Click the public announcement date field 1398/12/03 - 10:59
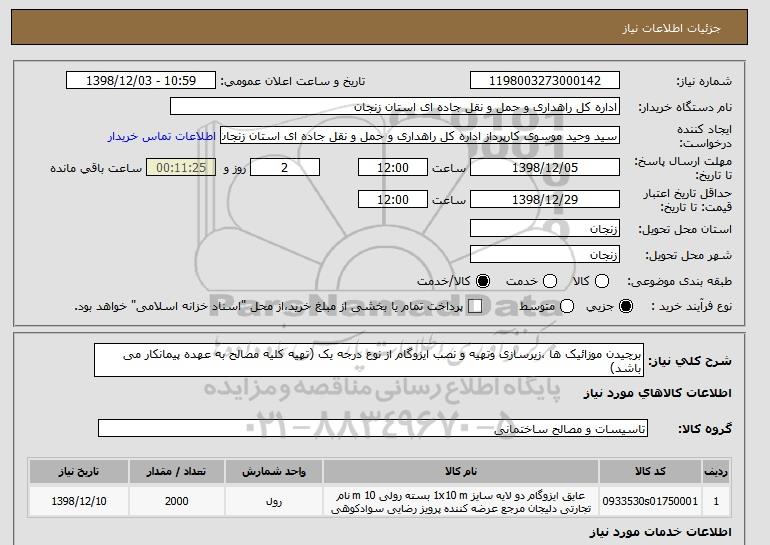The height and width of the screenshot is (545, 770). [x=141, y=81]
